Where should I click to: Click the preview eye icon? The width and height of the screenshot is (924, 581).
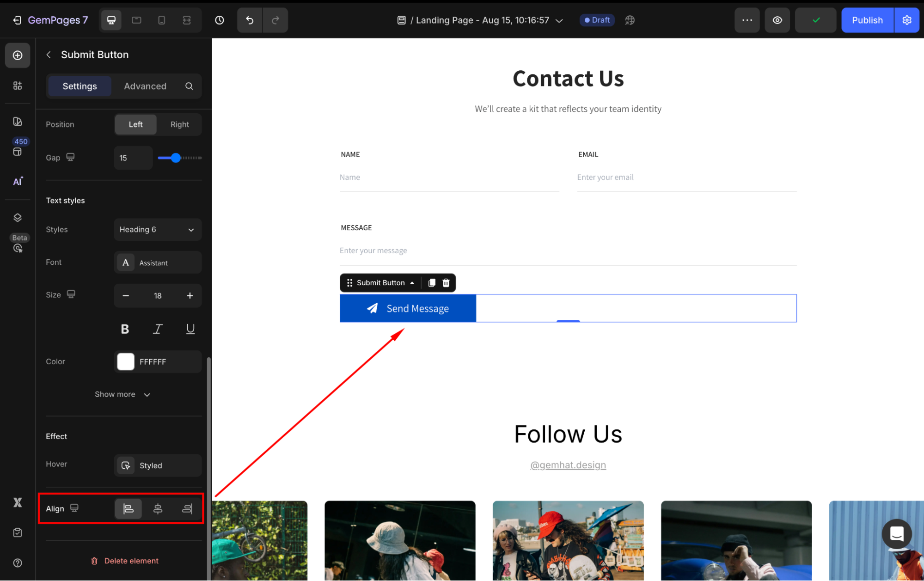click(x=777, y=20)
